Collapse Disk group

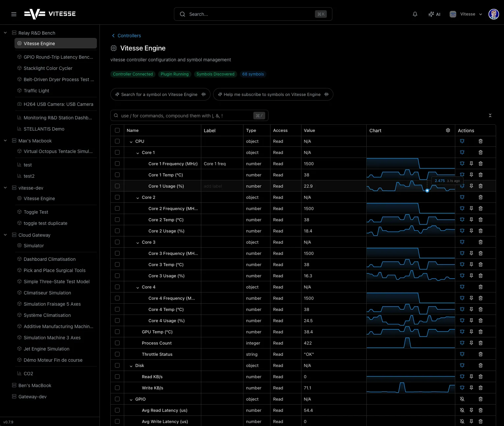[131, 366]
